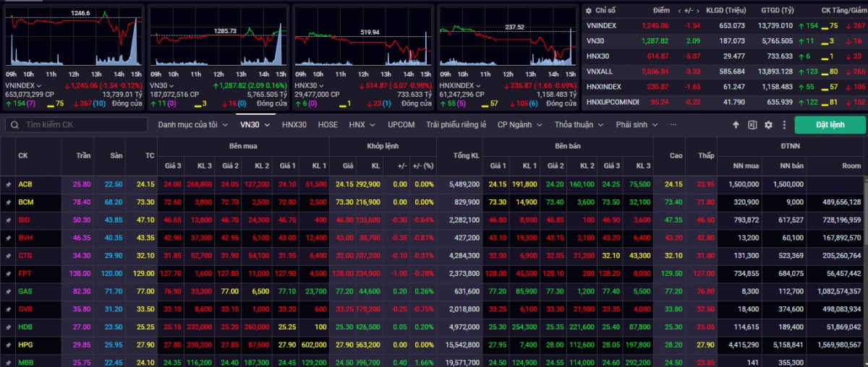868x367 pixels.
Task: Open Trái phiếu riêng lẻ tab
Action: tap(456, 124)
